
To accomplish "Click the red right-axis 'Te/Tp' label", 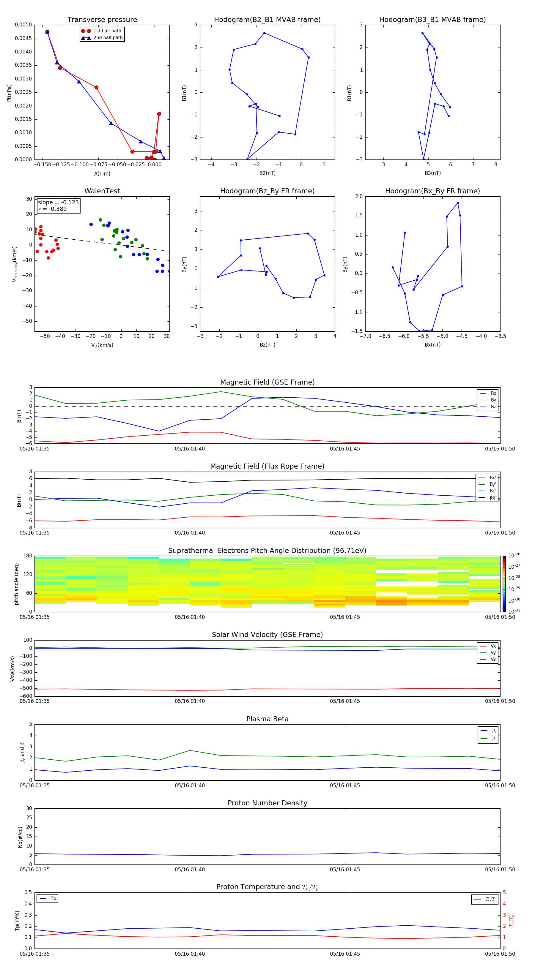I will click(512, 921).
